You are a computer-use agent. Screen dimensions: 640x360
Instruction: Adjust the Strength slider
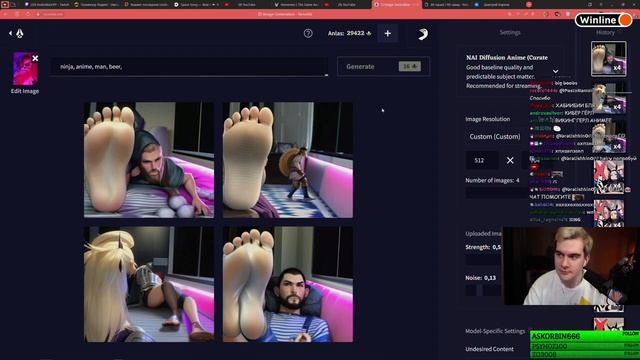coord(484,260)
